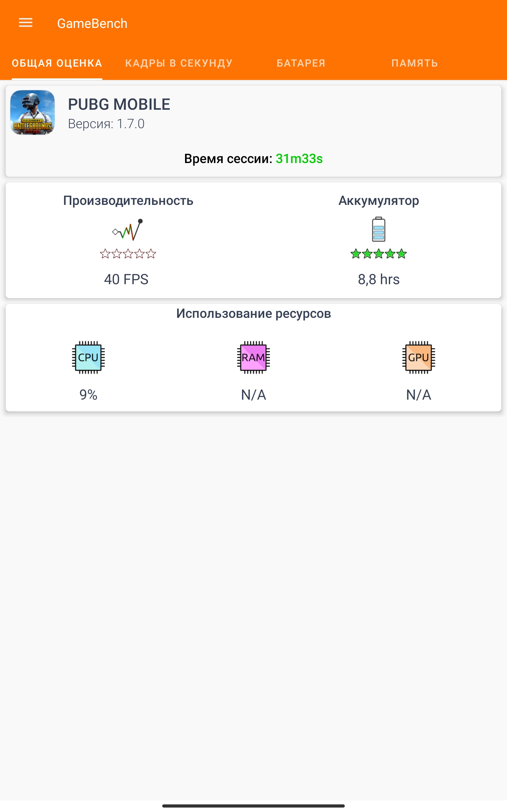Image resolution: width=507 pixels, height=812 pixels.
Task: Switch to the Батарея tab
Action: coord(301,63)
